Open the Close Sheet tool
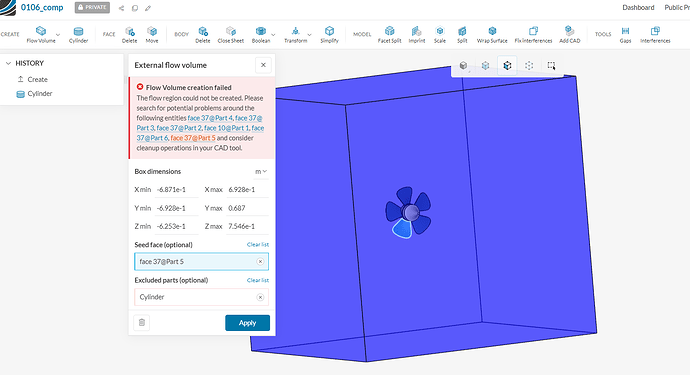The height and width of the screenshot is (375, 690). [231, 34]
